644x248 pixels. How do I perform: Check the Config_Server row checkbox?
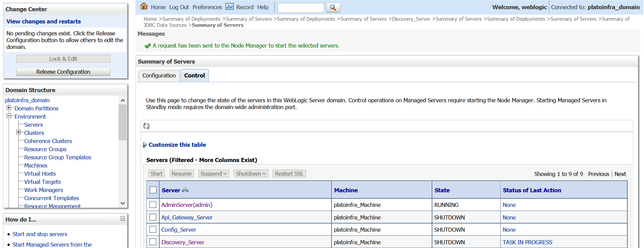pyautogui.click(x=153, y=229)
